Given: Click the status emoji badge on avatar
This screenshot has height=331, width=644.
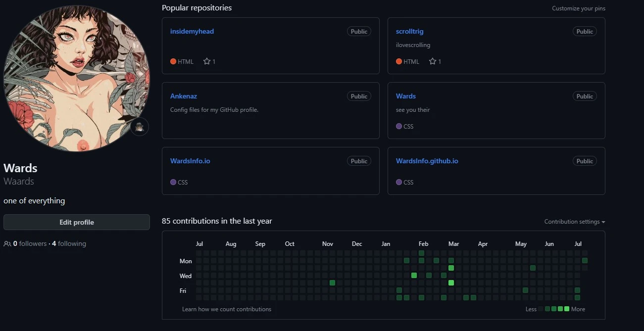Looking at the screenshot, I should [x=140, y=127].
